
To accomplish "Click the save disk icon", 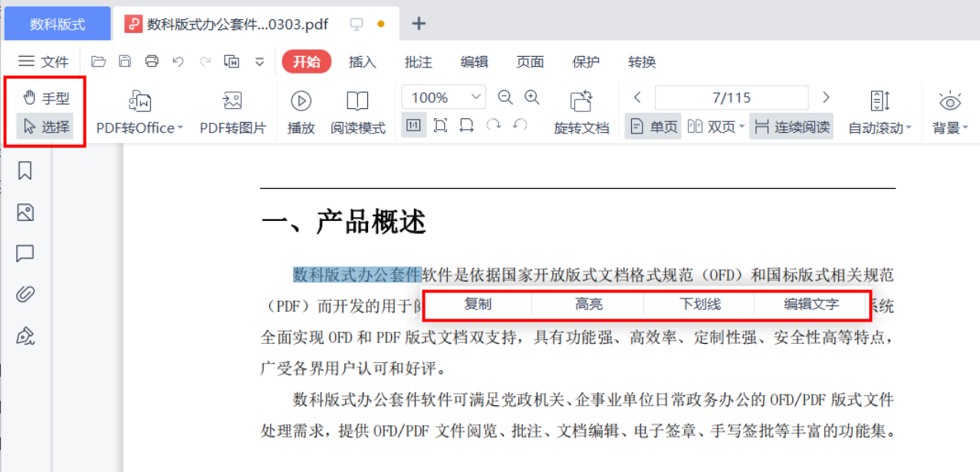I will click(x=125, y=61).
